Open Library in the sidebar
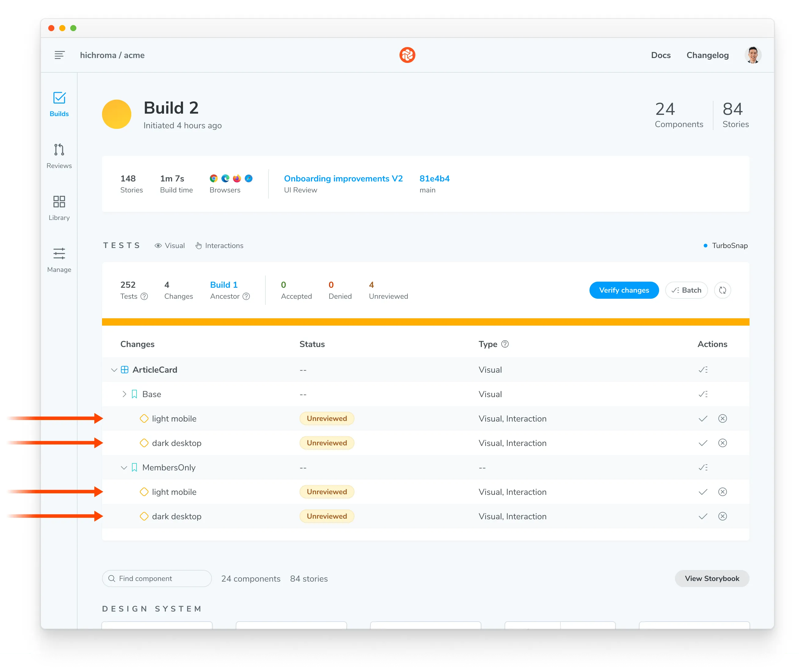Screen dimensions: 799x672 (x=59, y=208)
